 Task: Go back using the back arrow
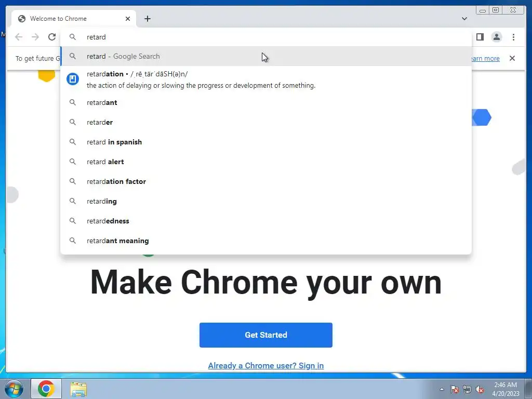pyautogui.click(x=19, y=37)
